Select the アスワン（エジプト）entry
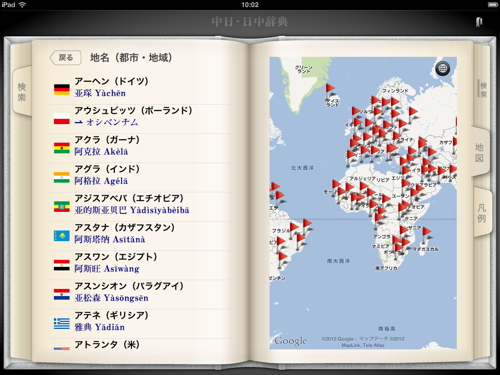Viewport: 500px width, 375px height. pyautogui.click(x=140, y=265)
